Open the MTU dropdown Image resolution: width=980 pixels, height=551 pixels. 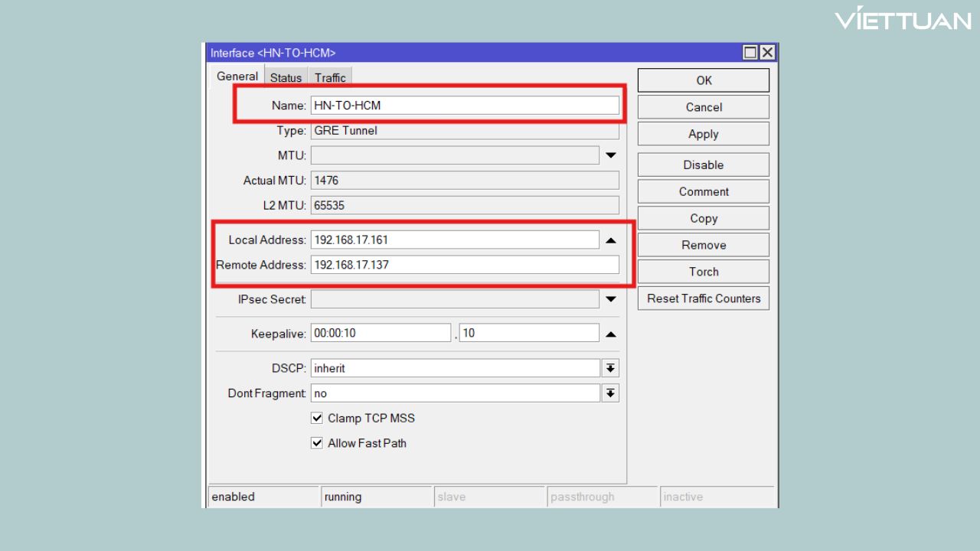click(x=610, y=155)
